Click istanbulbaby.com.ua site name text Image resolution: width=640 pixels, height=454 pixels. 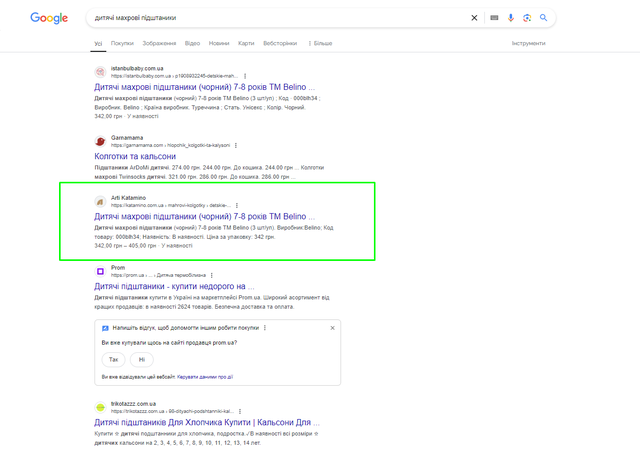pyautogui.click(x=137, y=69)
